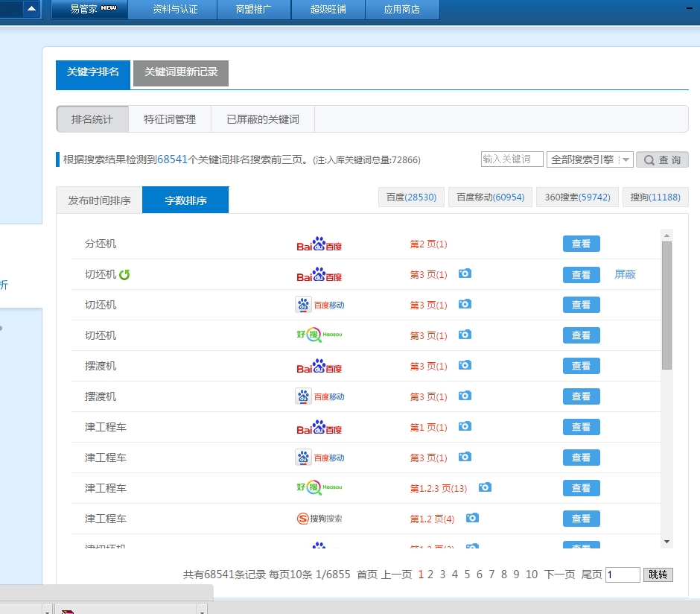Click Baidu logo in 分坯机 row
700x614 pixels.
point(319,244)
